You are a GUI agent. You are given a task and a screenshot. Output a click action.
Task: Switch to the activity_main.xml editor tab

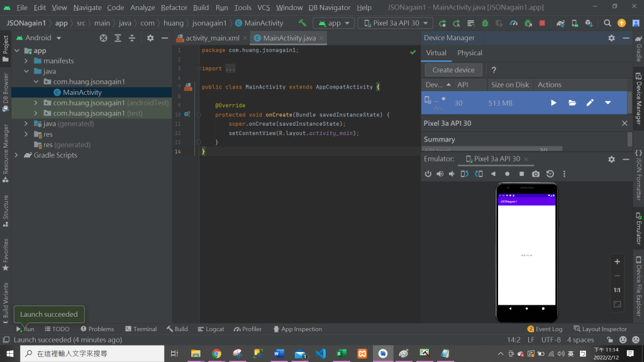pos(212,38)
